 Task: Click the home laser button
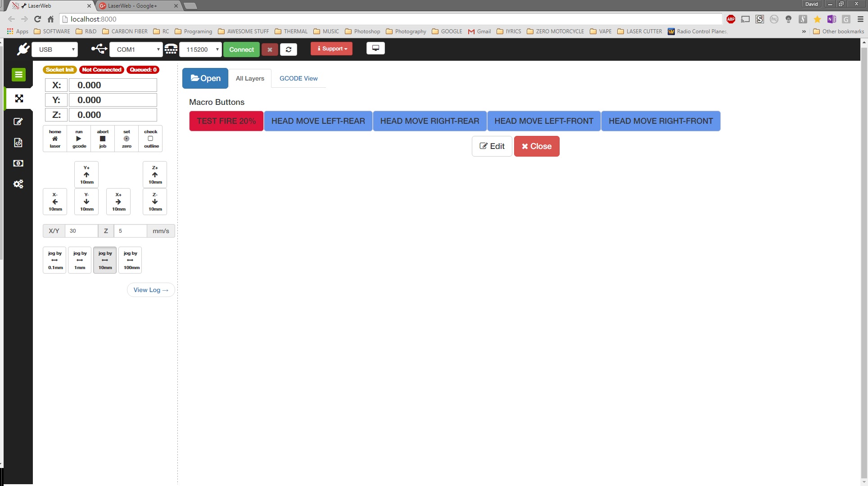coord(55,139)
